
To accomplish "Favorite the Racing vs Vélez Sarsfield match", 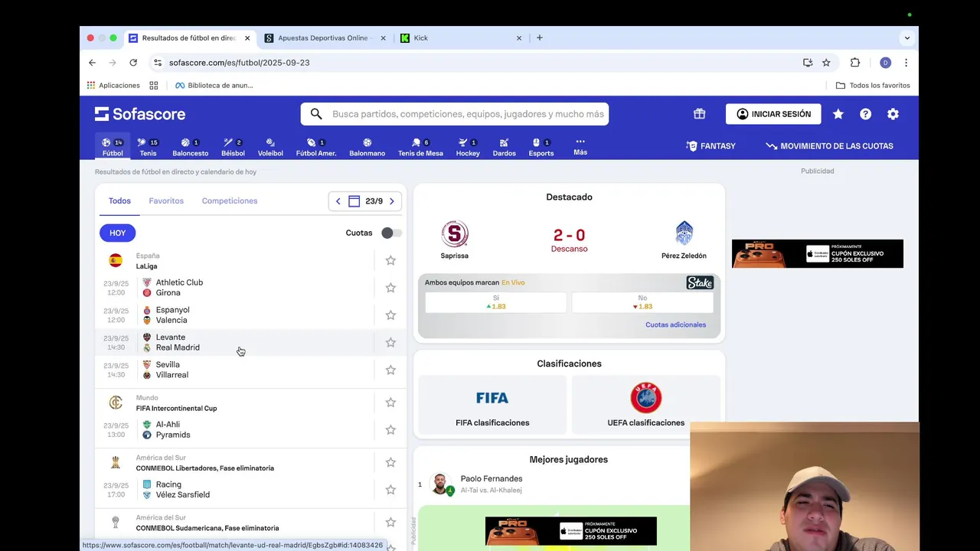I will coord(390,490).
